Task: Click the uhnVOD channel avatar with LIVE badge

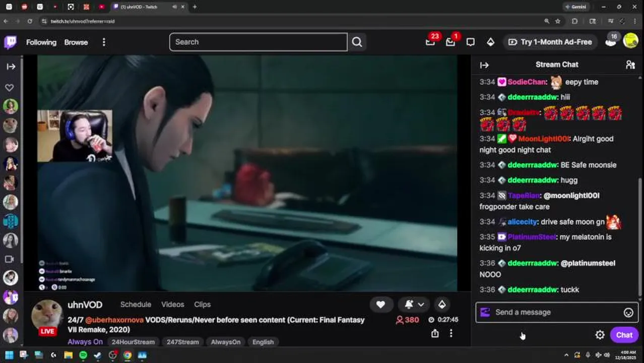Action: point(47,317)
